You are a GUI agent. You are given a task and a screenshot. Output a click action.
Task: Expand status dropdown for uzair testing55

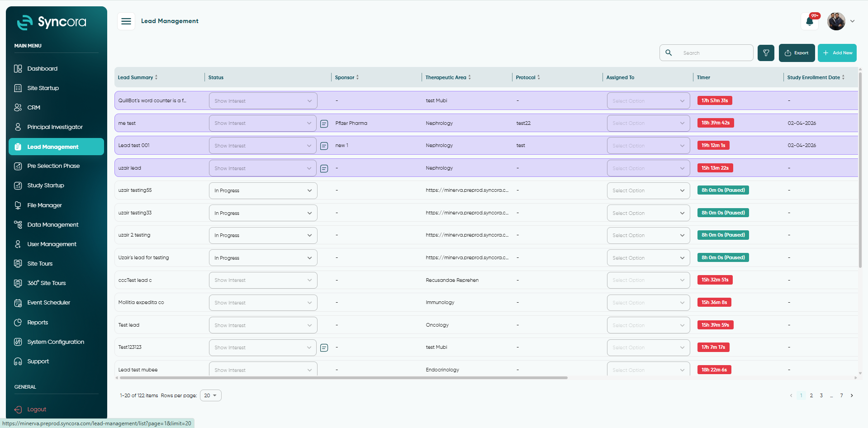coord(263,190)
